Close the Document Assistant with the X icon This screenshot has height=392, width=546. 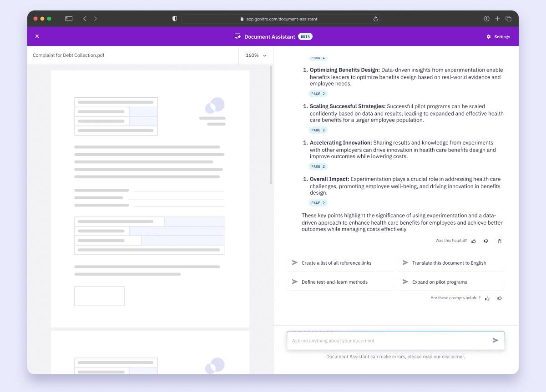[x=37, y=36]
